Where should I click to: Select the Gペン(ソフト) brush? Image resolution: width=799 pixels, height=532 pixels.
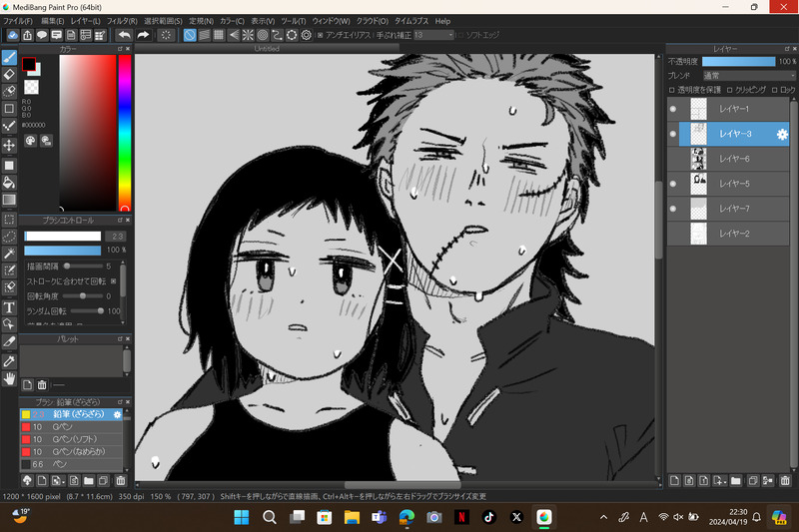click(x=71, y=439)
